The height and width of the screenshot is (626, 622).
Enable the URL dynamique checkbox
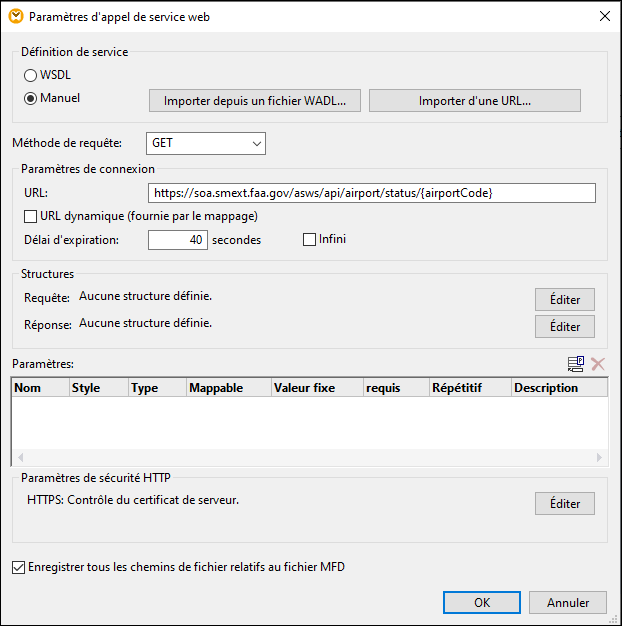click(x=31, y=216)
